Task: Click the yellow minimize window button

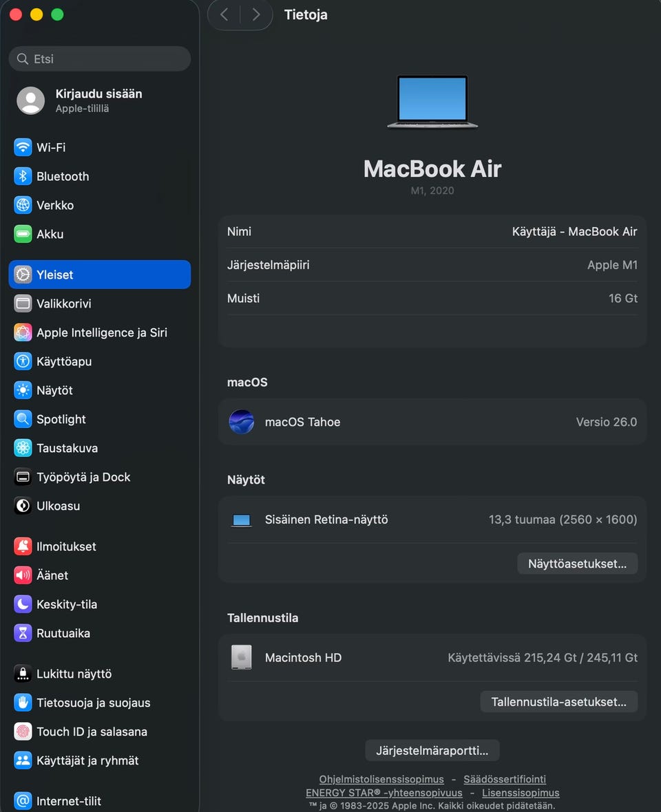Action: click(36, 14)
